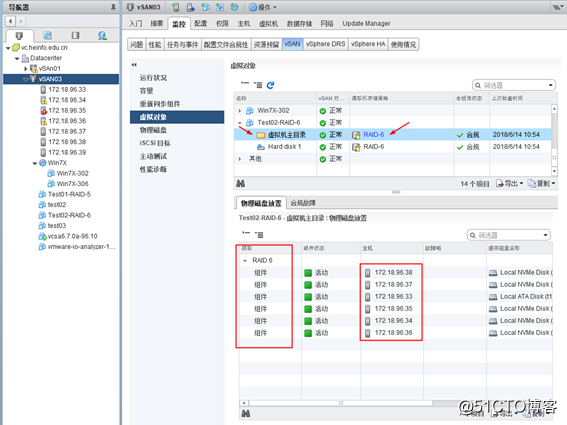Open 性能诊断 in vSAN menu
Image resolution: width=567 pixels, height=425 pixels.
[153, 169]
